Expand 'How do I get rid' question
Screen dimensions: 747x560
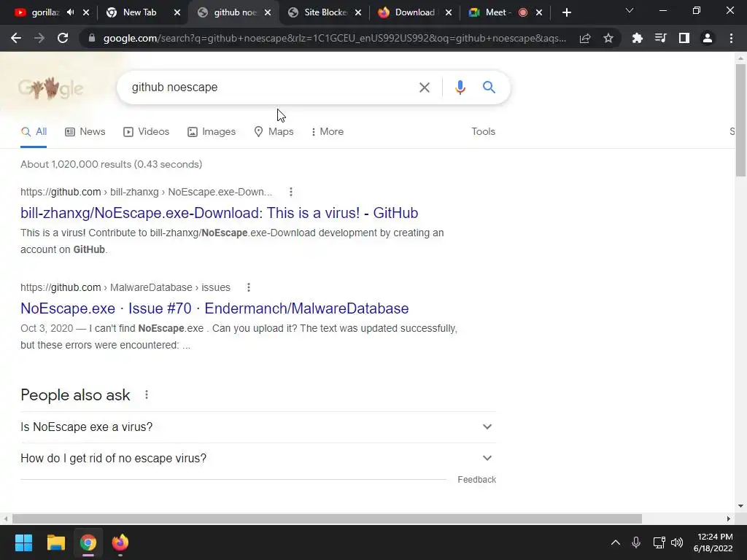[258, 458]
